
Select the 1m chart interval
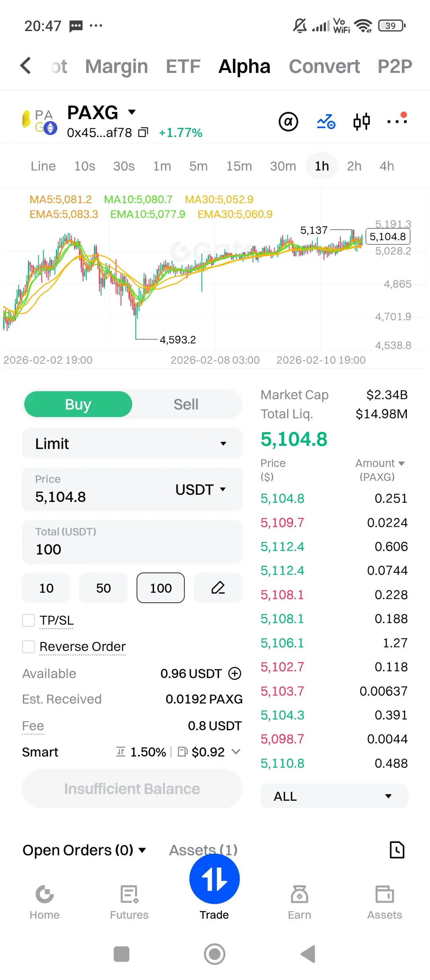point(162,166)
